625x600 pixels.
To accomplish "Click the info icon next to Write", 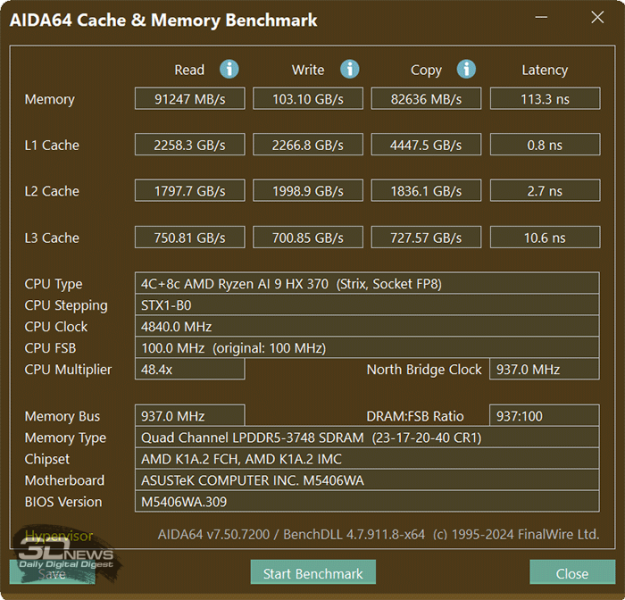I will tap(349, 69).
